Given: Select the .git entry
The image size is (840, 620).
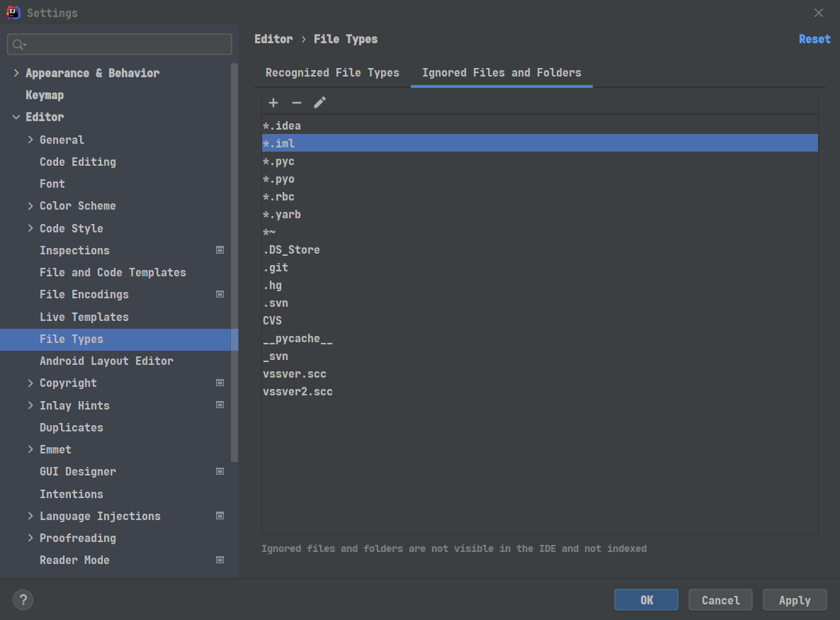Looking at the screenshot, I should (540, 267).
